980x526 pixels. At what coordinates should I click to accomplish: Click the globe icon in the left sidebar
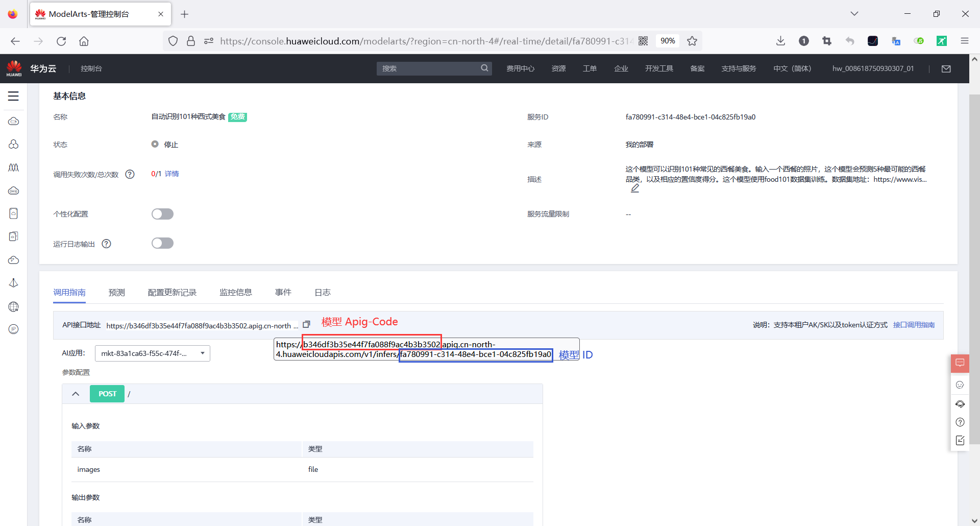[x=14, y=306]
